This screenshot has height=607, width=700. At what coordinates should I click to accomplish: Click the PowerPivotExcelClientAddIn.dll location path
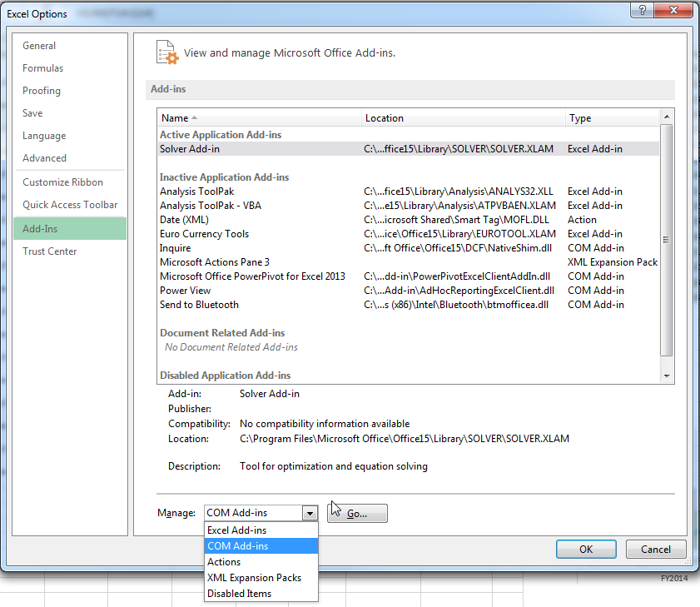point(457,276)
